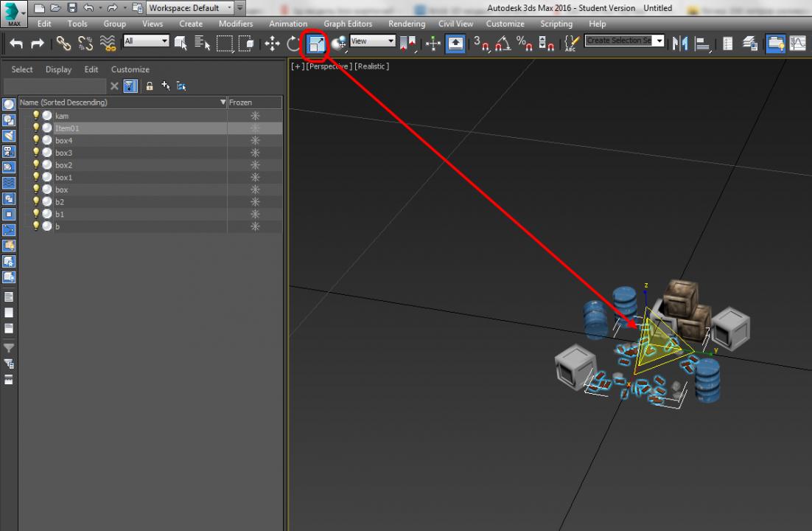Image resolution: width=812 pixels, height=531 pixels.
Task: Select box4 in the scene list
Action: (64, 140)
